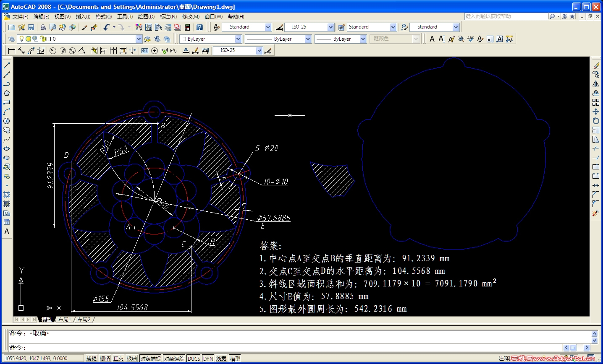
Task: Select the Linear dimension tool
Action: click(x=12, y=51)
